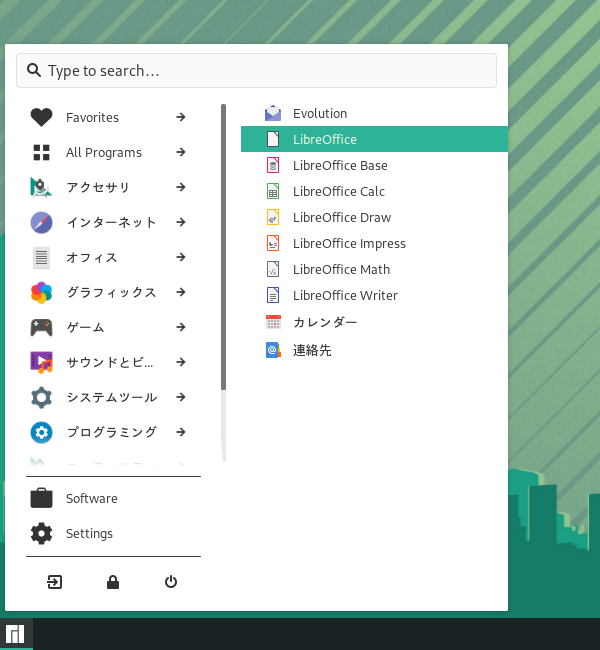
Task: Expand All Programs with its arrow
Action: pos(180,153)
